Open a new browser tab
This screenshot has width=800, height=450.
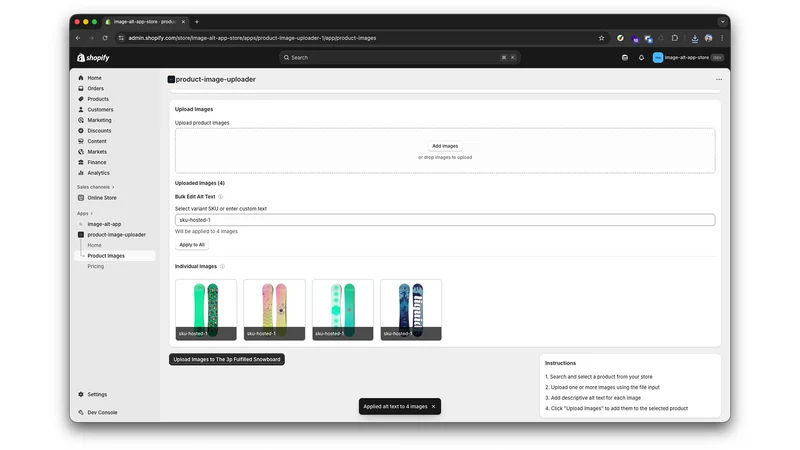pyautogui.click(x=197, y=22)
